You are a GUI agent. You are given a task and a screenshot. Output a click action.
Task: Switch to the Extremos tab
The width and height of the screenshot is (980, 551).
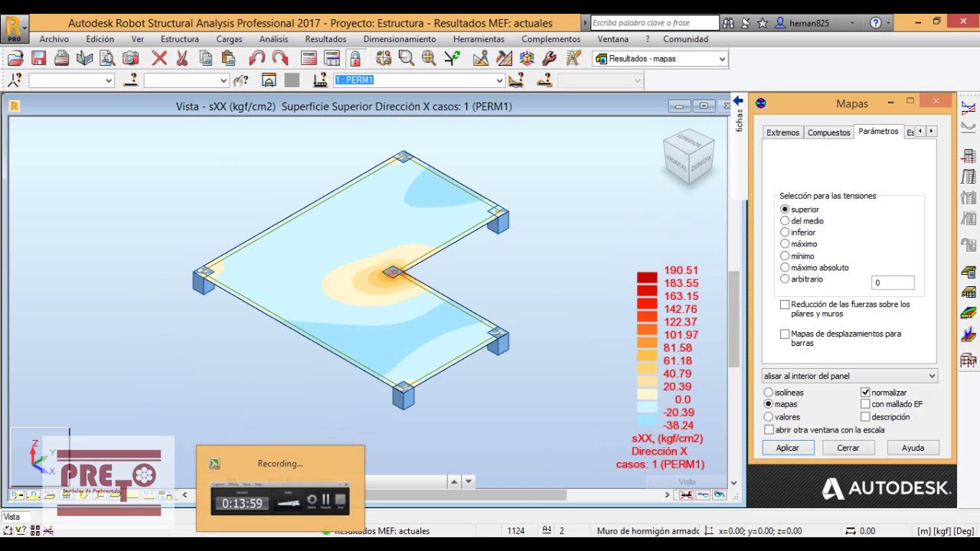(783, 132)
